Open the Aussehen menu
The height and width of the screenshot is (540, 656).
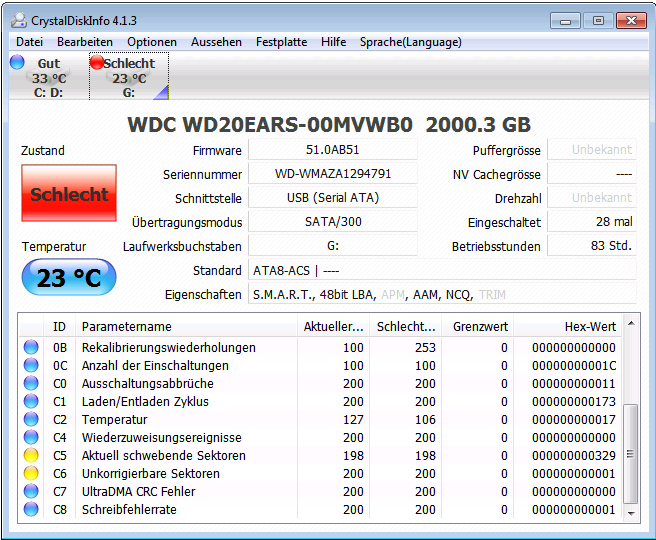216,42
